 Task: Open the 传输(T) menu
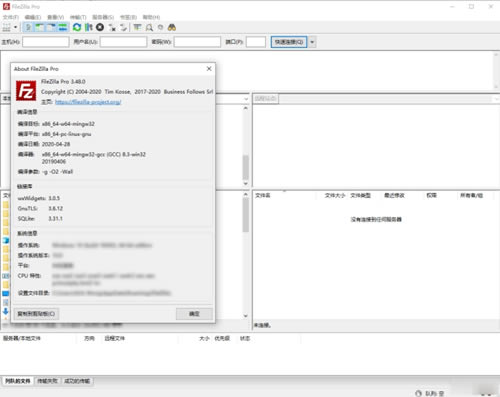tap(78, 17)
